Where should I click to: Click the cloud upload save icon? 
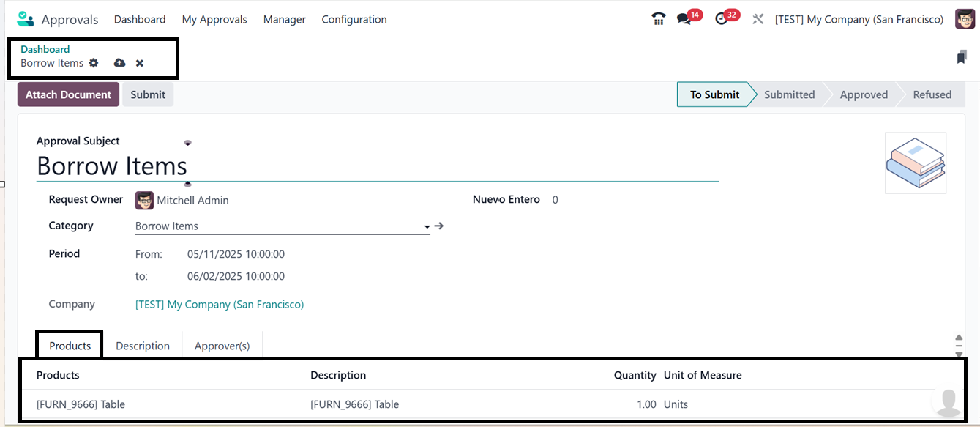pos(119,63)
